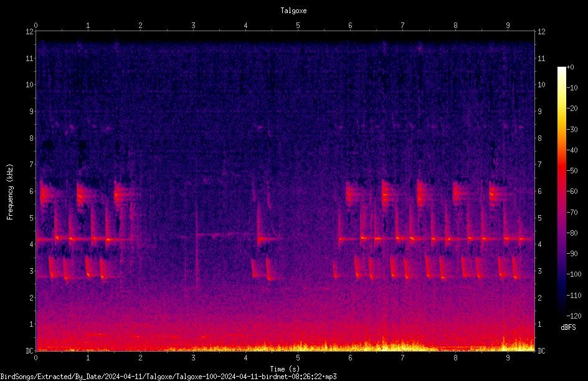
Task: Click the 9 kHz label on right axis
Action: [539, 111]
